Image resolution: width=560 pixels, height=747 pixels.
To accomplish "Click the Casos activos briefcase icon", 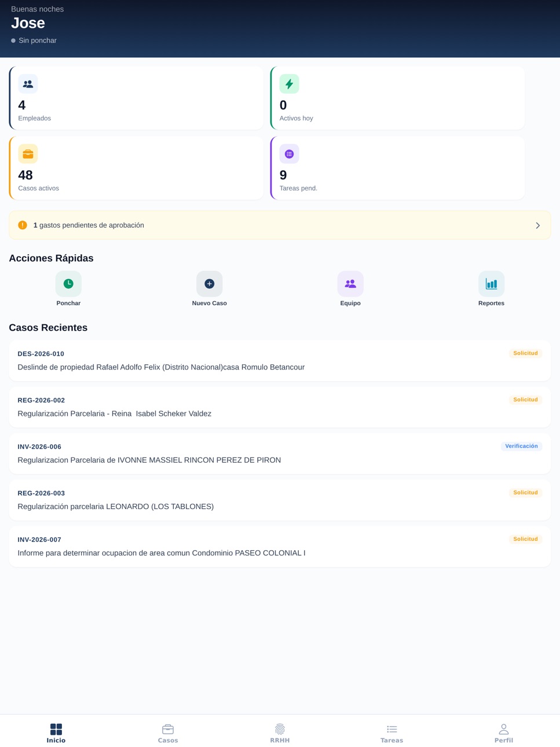I will click(28, 154).
